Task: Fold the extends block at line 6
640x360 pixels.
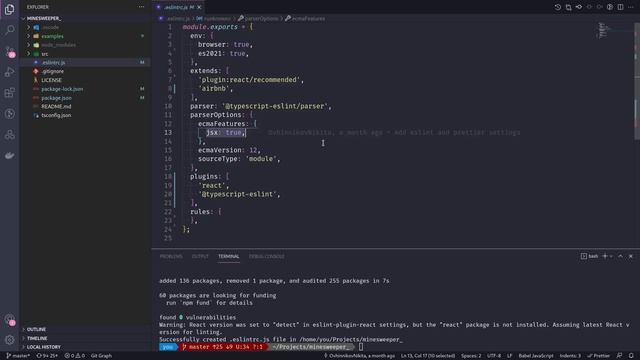Action: tap(175, 71)
